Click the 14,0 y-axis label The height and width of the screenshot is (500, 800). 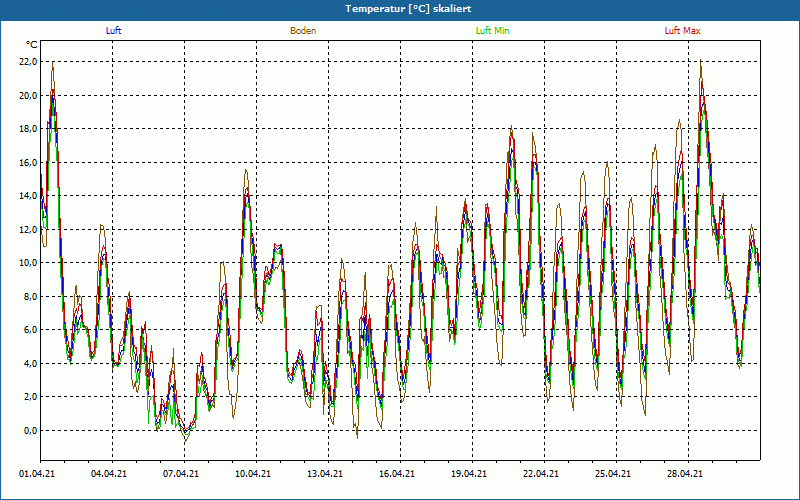coord(28,196)
